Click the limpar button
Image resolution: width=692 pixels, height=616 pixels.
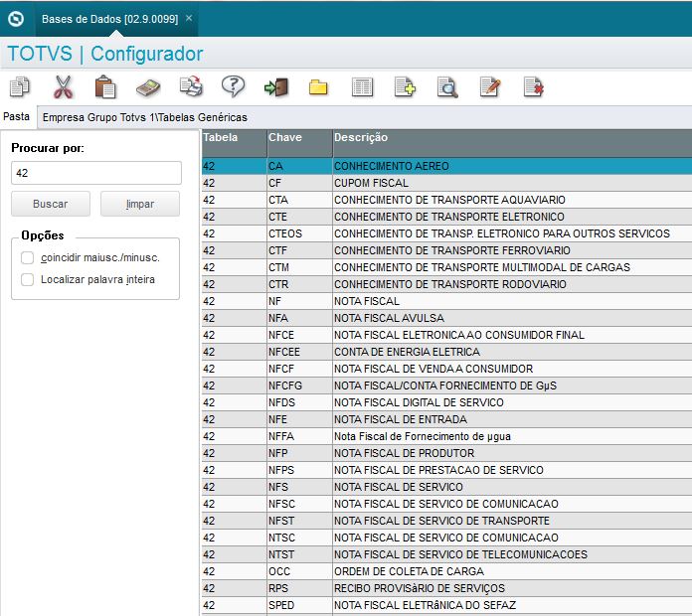coord(140,204)
